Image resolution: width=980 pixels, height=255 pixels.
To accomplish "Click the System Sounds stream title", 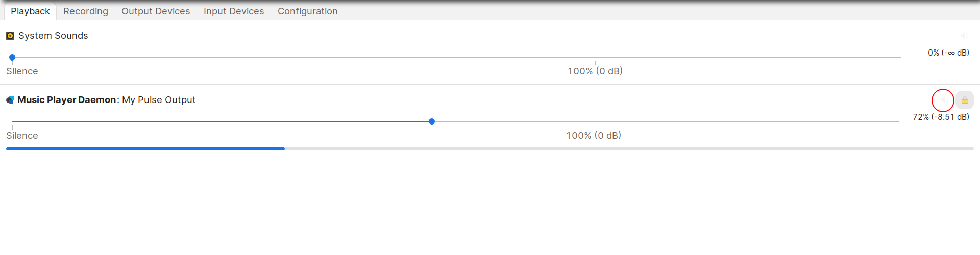I will point(53,36).
